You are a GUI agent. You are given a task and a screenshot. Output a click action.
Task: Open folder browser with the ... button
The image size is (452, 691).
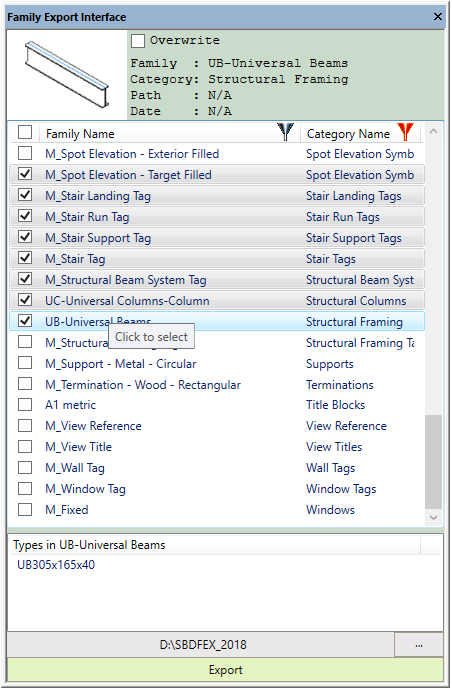[x=419, y=645]
